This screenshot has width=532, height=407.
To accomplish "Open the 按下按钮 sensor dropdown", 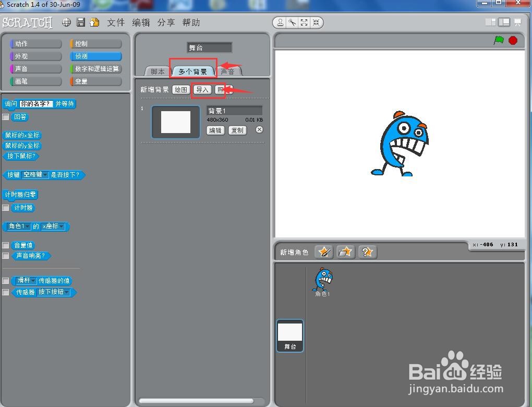I will coord(53,292).
